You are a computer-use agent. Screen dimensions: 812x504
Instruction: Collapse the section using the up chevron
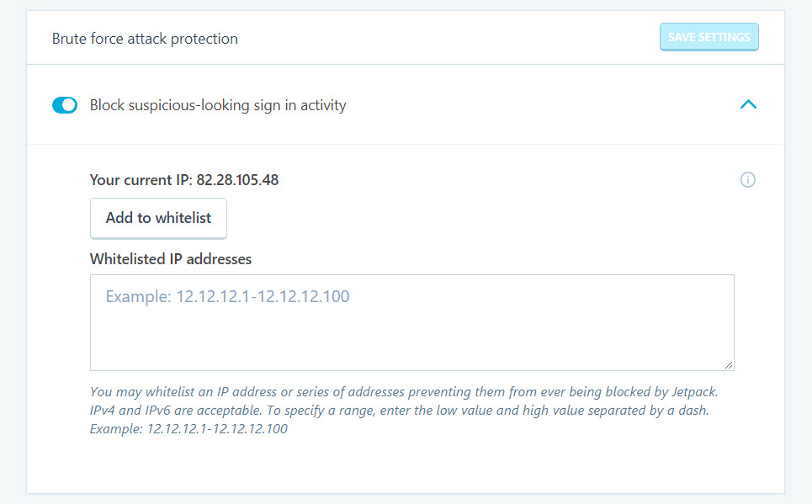pos(748,104)
